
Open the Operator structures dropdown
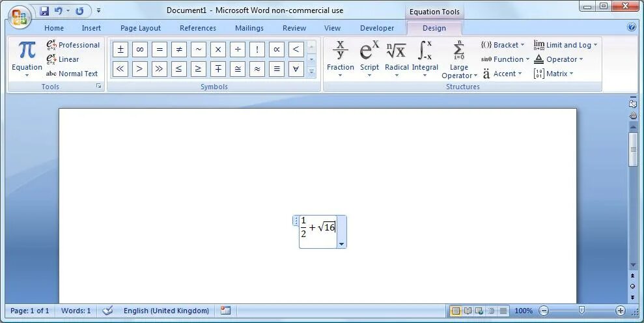(558, 59)
